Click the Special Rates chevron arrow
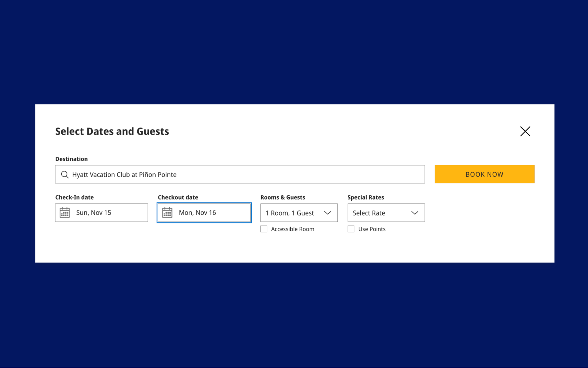This screenshot has height=368, width=588. click(x=414, y=213)
